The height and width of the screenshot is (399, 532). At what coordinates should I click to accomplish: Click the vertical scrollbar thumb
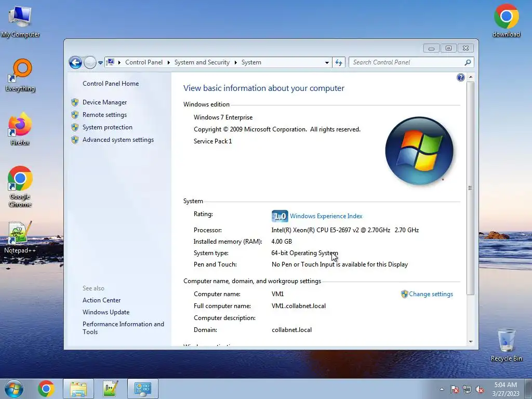coord(470,188)
